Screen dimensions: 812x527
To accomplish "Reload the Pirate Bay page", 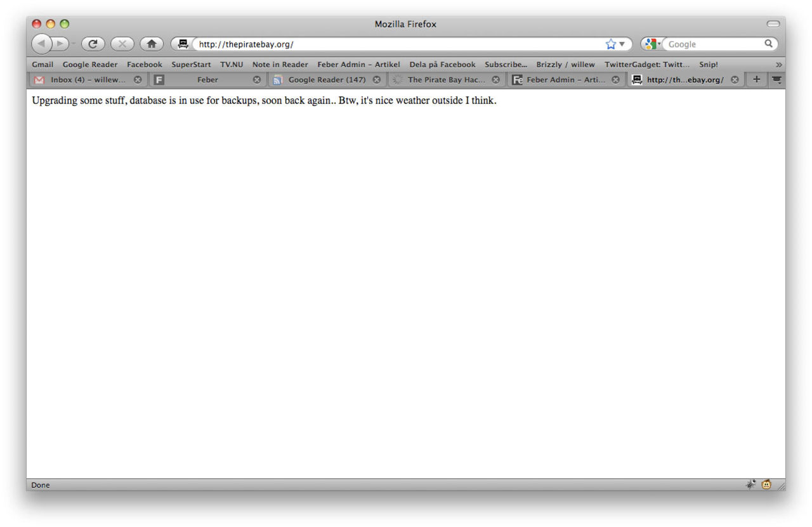I will click(93, 44).
